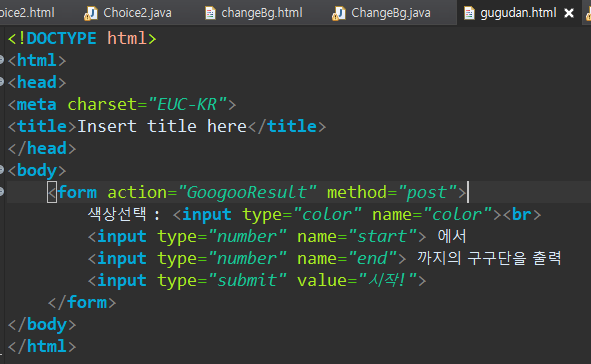This screenshot has height=364, width=591.
Task: Click the "EUC-KR" attribute value
Action: tap(187, 104)
